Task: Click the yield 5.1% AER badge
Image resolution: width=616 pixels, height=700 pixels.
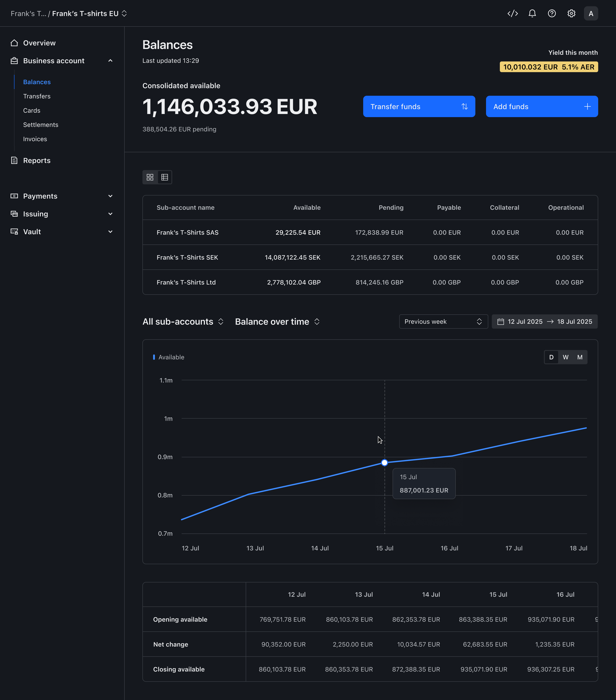Action: click(x=549, y=67)
